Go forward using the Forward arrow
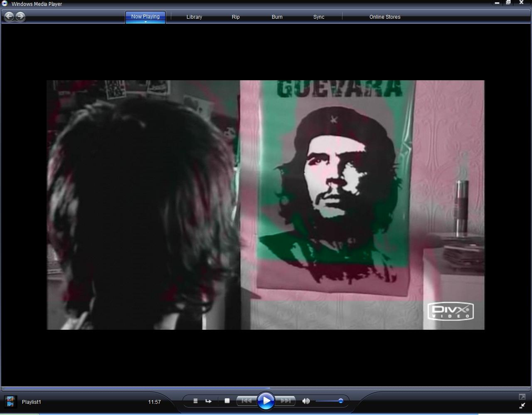The height and width of the screenshot is (415, 532). click(x=20, y=17)
